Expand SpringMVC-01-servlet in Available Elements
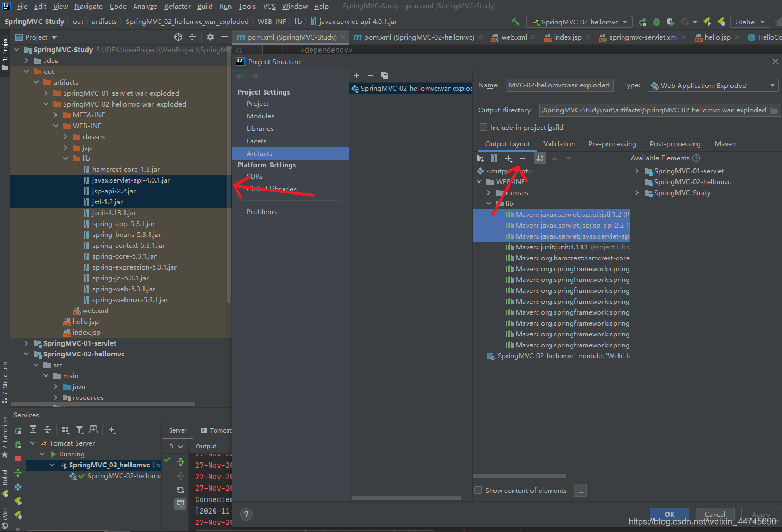 point(637,171)
